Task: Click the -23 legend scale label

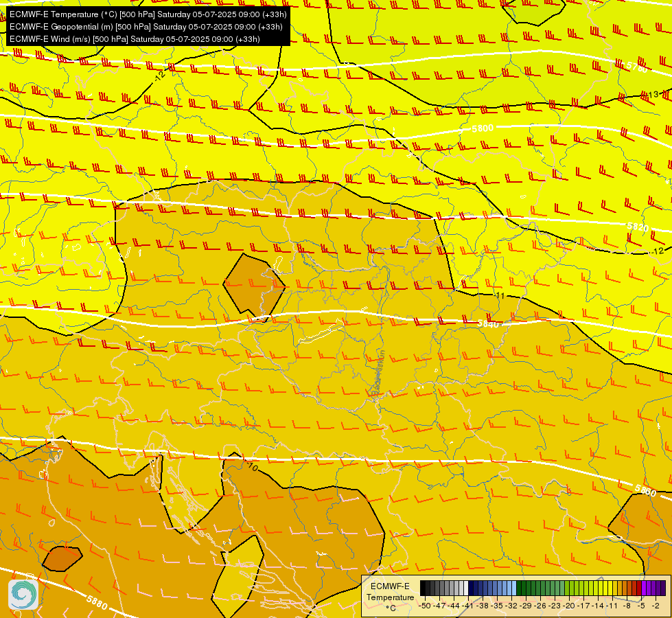Action: pos(555,606)
